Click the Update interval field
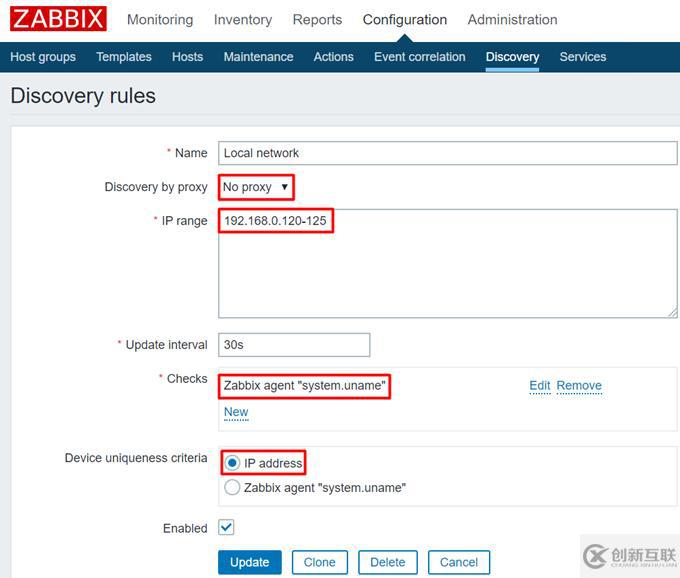The width and height of the screenshot is (680, 578). [294, 345]
